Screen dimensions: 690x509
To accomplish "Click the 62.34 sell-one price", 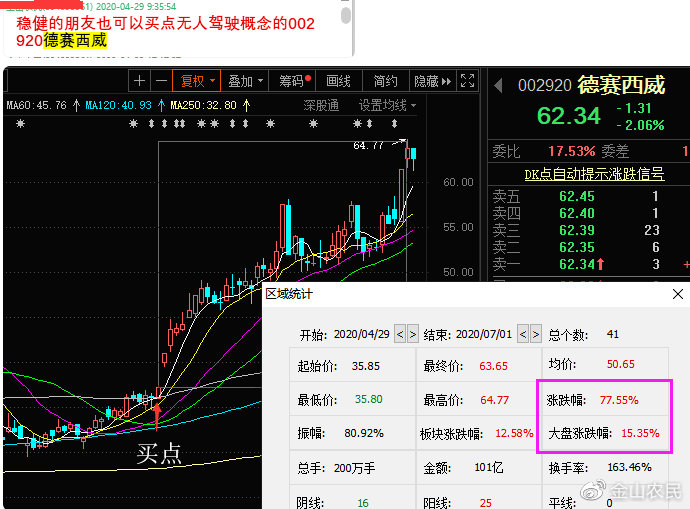I will point(576,264).
